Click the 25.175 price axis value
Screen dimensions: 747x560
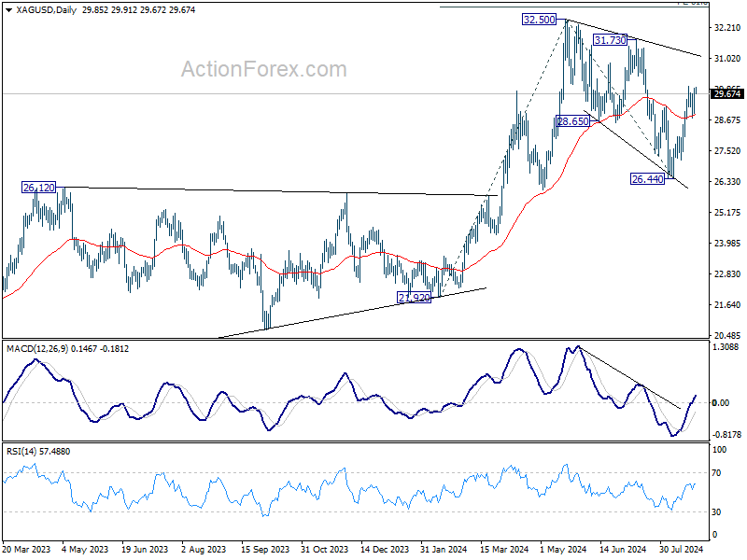(727, 213)
